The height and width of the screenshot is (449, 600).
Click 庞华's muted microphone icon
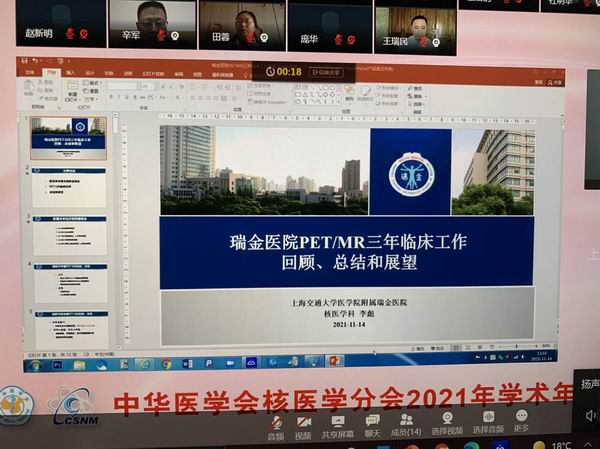click(338, 39)
